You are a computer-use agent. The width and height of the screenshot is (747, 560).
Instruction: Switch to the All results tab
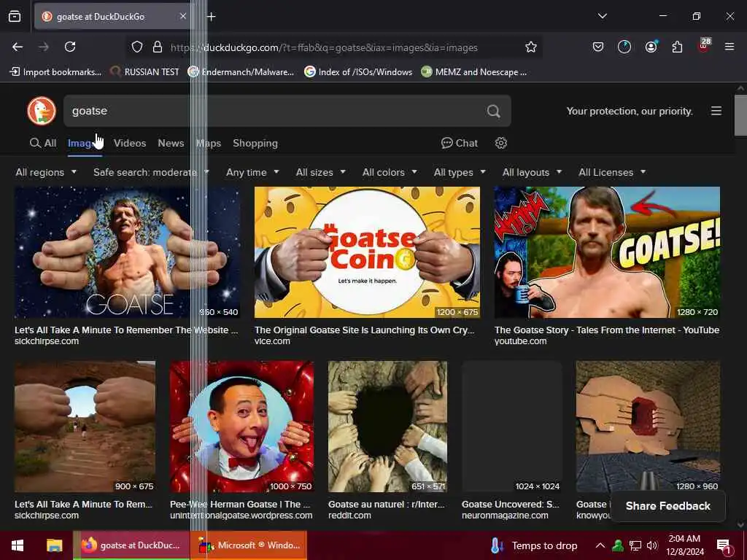click(43, 143)
